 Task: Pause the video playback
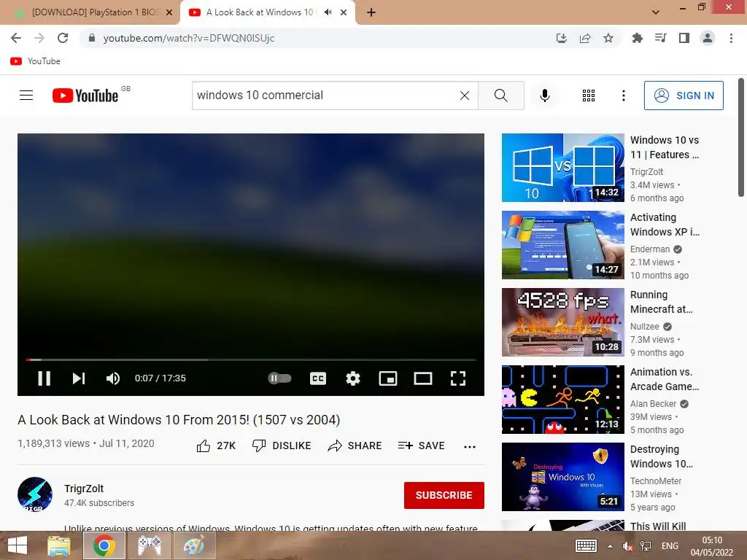[x=44, y=378]
